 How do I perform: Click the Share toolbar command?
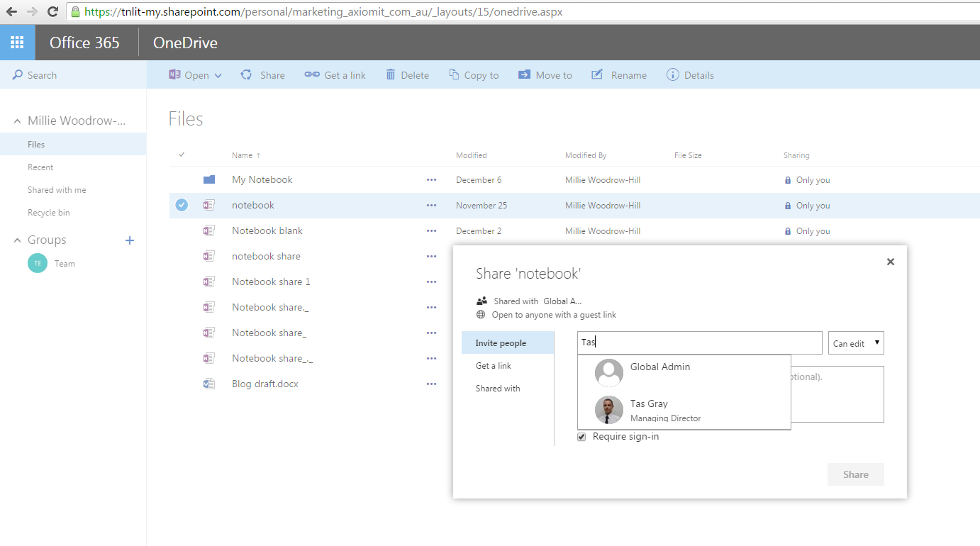pyautogui.click(x=262, y=75)
